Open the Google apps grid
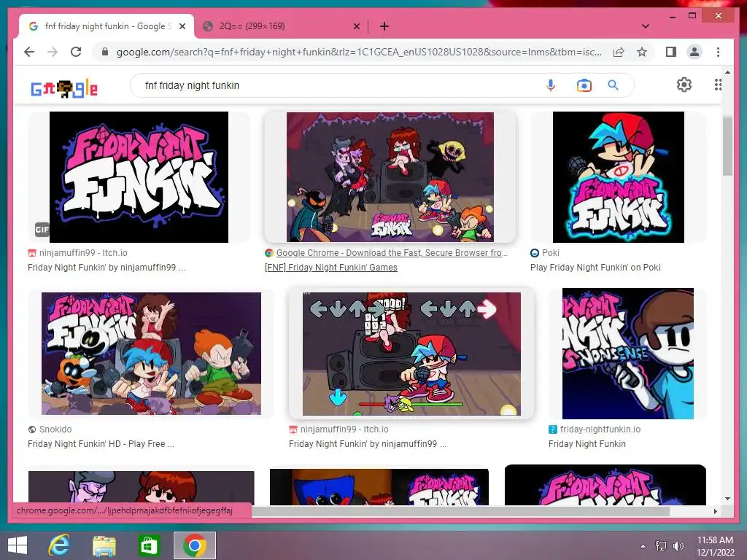 [x=718, y=85]
